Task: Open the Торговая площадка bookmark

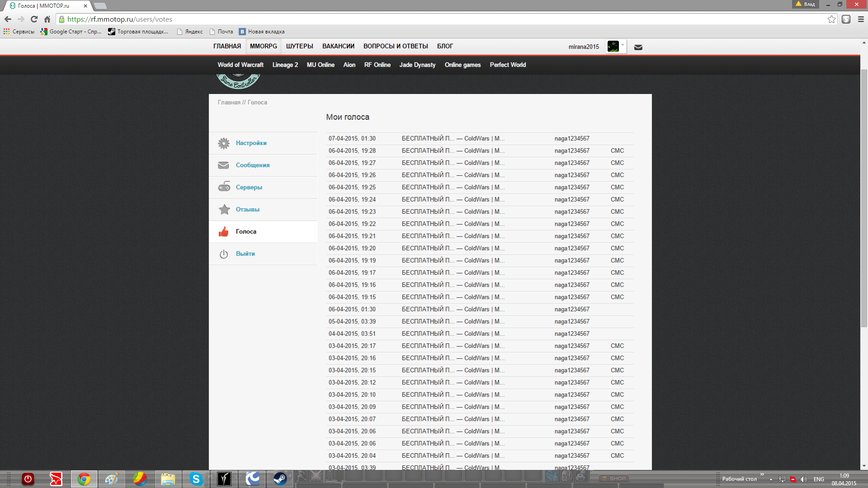Action: click(138, 32)
